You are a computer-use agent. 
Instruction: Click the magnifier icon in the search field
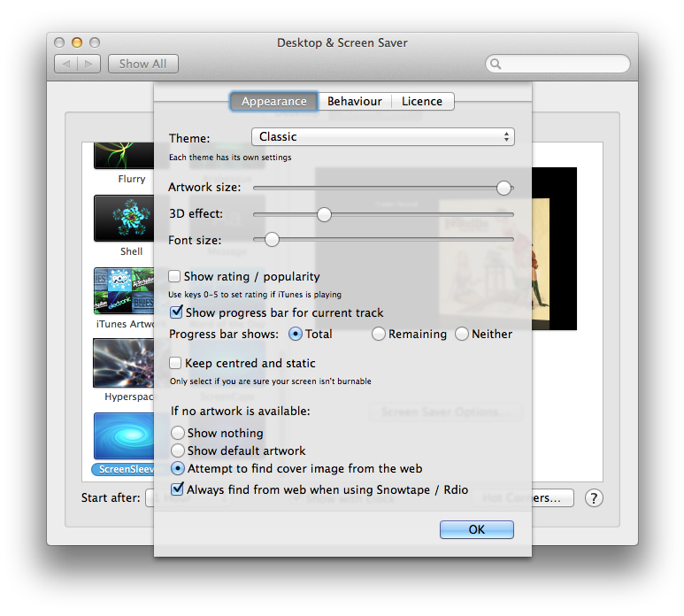click(496, 64)
